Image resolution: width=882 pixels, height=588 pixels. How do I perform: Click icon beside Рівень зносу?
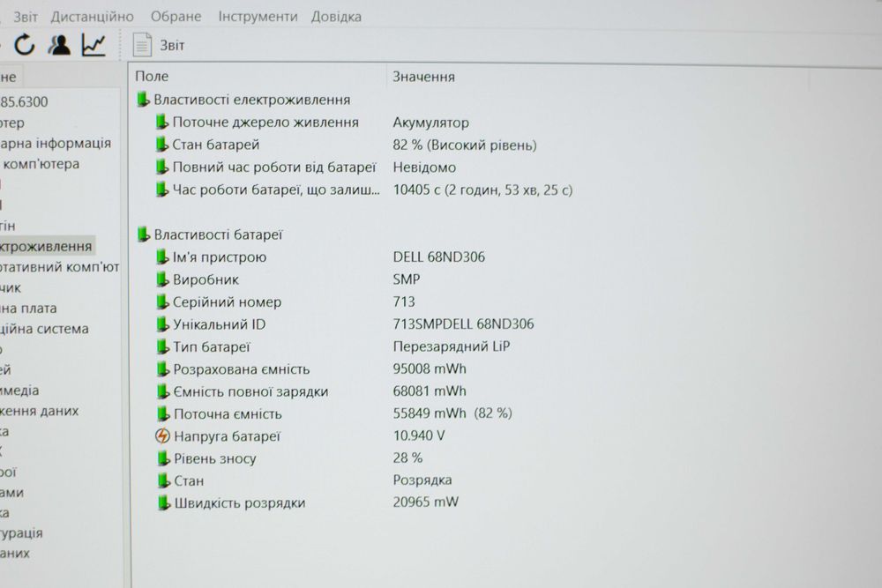point(163,458)
